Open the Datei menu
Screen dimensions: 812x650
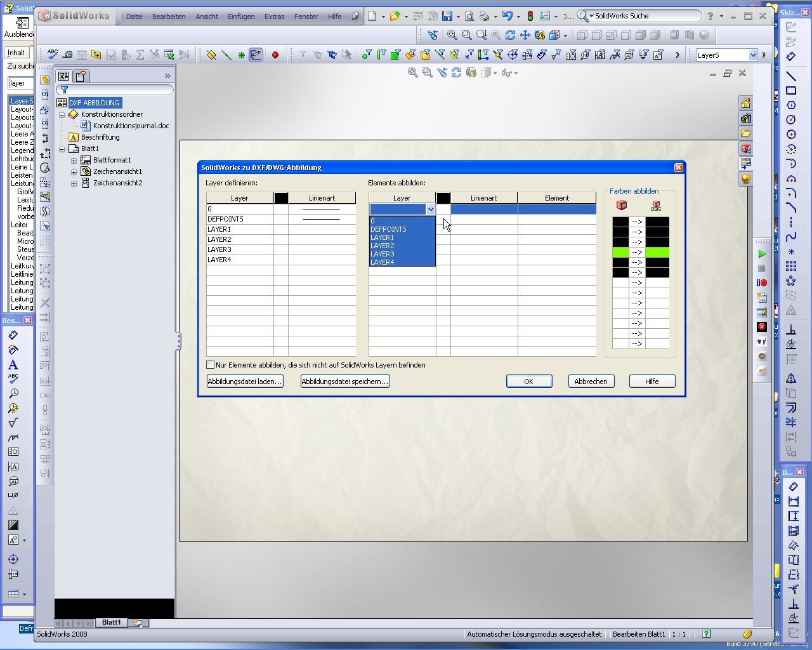coord(134,17)
